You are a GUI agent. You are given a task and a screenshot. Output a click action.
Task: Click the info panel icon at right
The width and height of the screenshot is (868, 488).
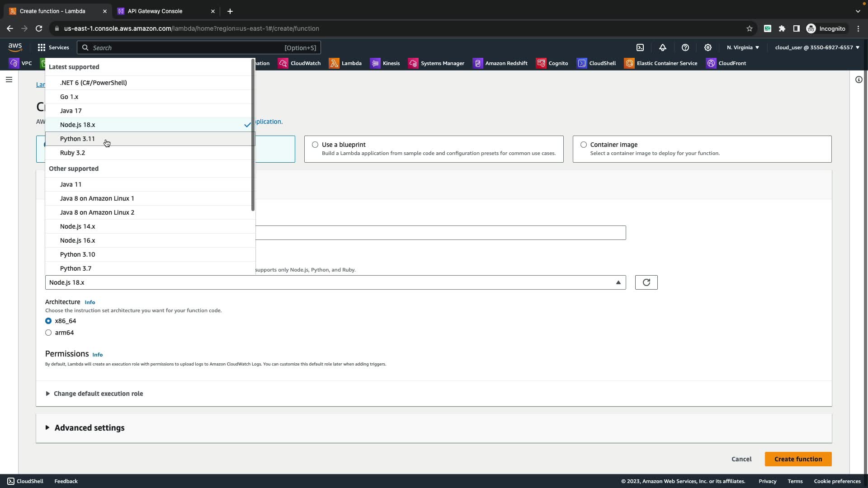pos(859,80)
